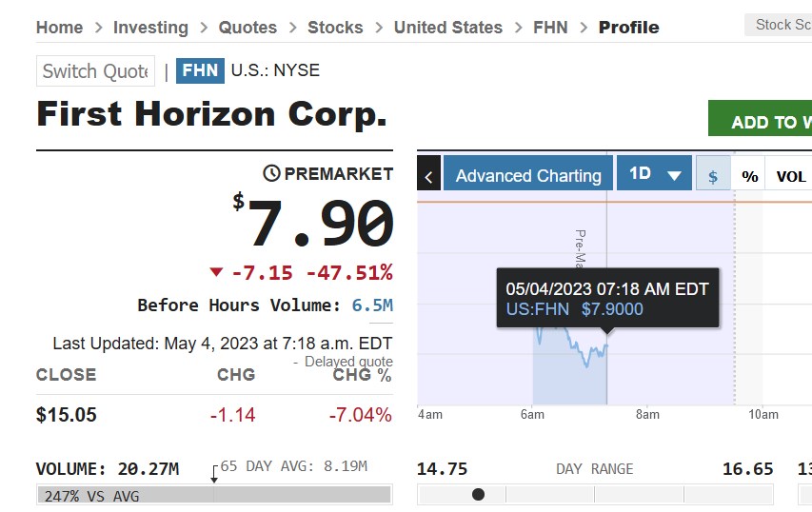Select the Stock Screener tab
Screen dimensions: 812x512
coord(781,25)
